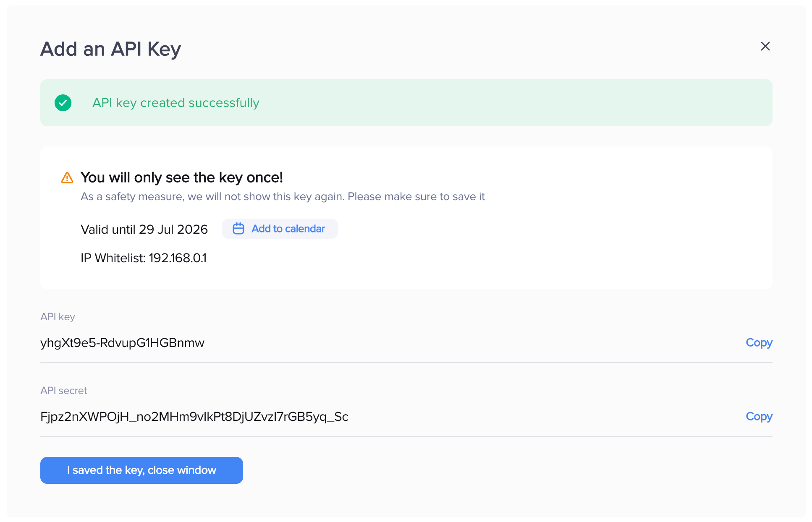Close the Add an API Key dialog
Screen dimensions: 812x522
tap(765, 46)
